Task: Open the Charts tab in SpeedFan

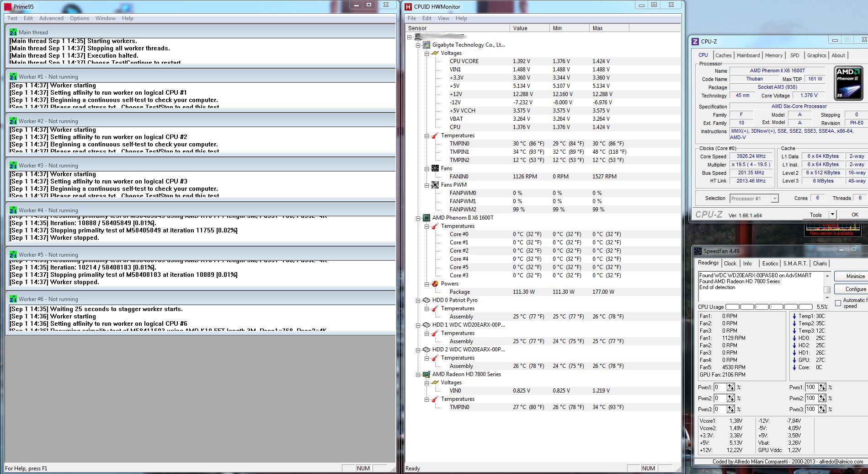Action: [820, 264]
